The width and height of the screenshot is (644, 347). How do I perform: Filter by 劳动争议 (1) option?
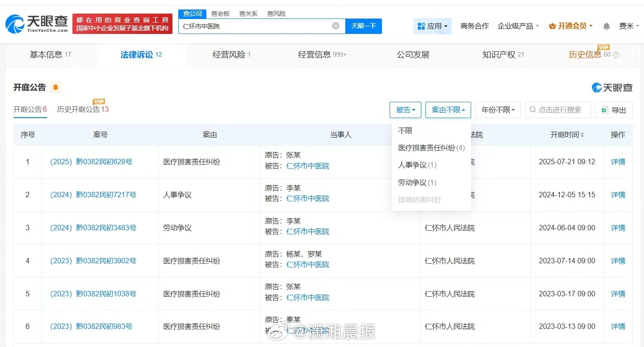pos(417,183)
